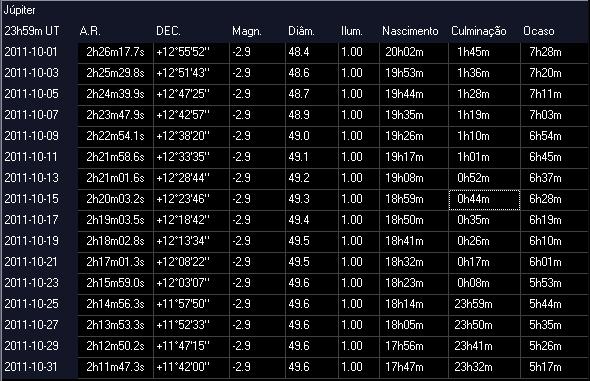Click right ascension cell 2h26m17.7s

point(116,52)
